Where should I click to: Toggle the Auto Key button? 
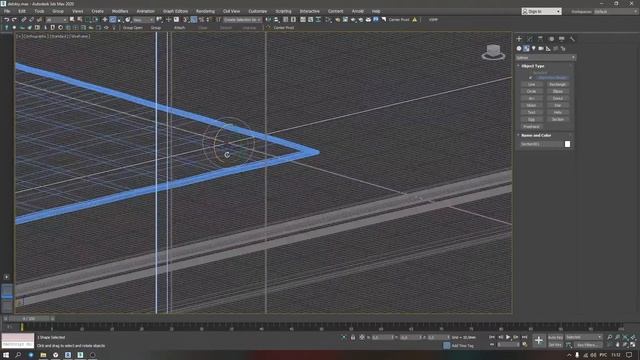point(556,337)
